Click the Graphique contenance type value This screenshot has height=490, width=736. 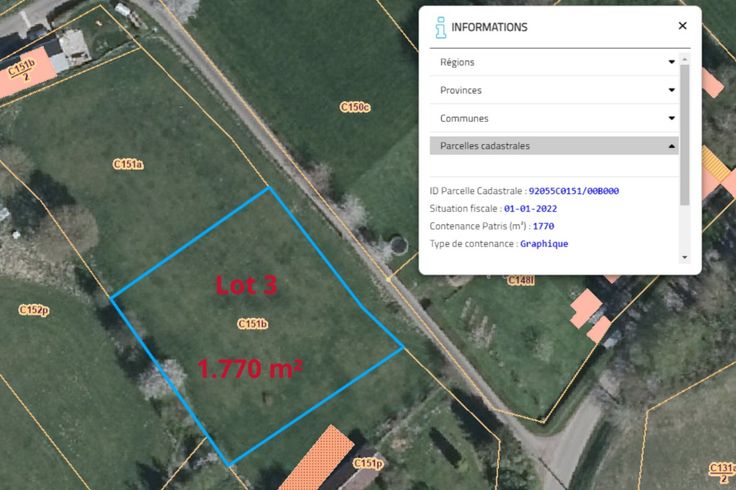544,244
